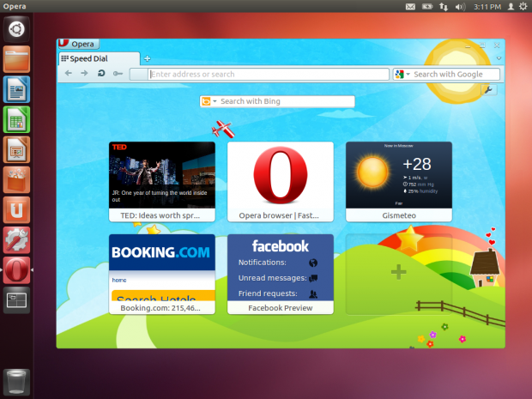Open the Opera browser speed dial
The image size is (532, 399).
pos(281,182)
